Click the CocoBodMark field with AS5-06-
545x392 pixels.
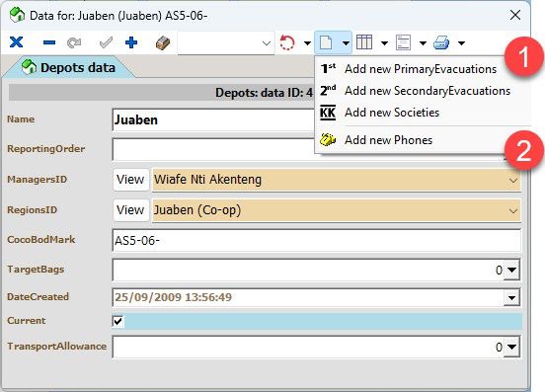pos(317,240)
